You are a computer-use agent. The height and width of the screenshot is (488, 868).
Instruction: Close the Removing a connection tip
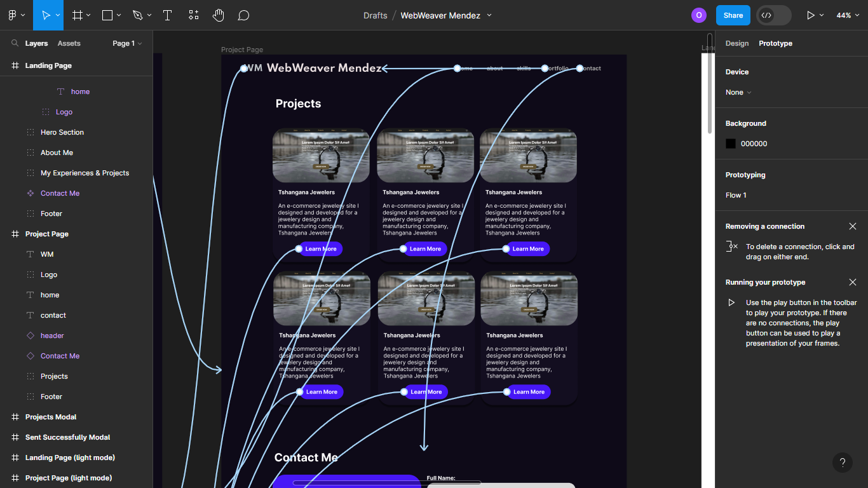[853, 226]
